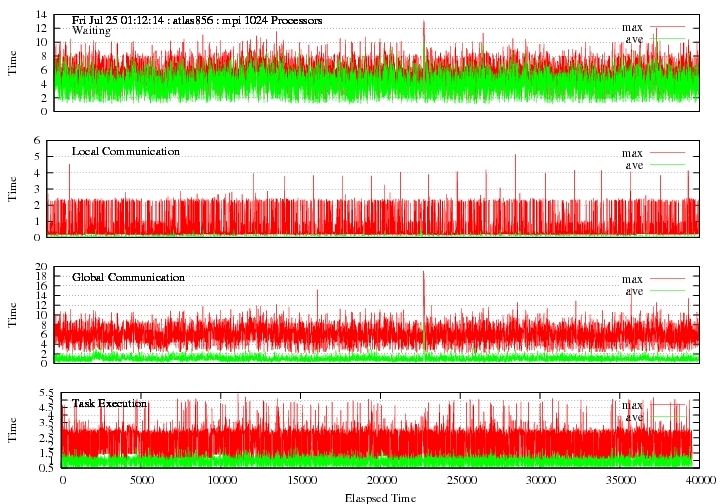Image resolution: width=720 pixels, height=504 pixels.
Task: Click the x-axis tick label '35000'
Action: pos(620,481)
